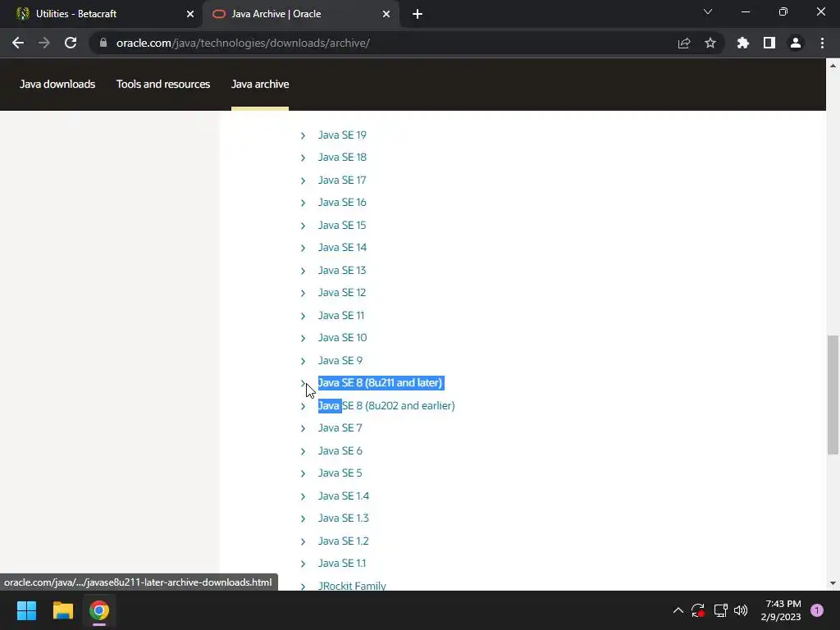This screenshot has width=840, height=630.
Task: Open the notification center badge
Action: [817, 610]
